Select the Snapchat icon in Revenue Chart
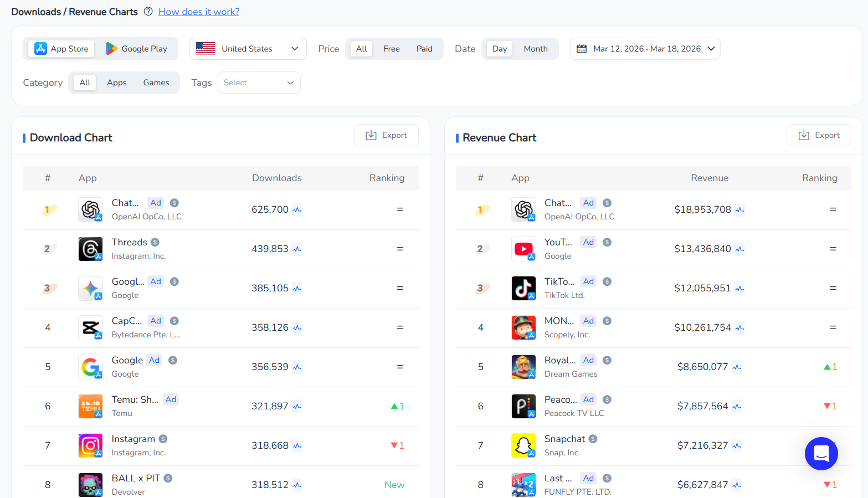Screen dimensions: 868x498 pyautogui.click(x=523, y=445)
